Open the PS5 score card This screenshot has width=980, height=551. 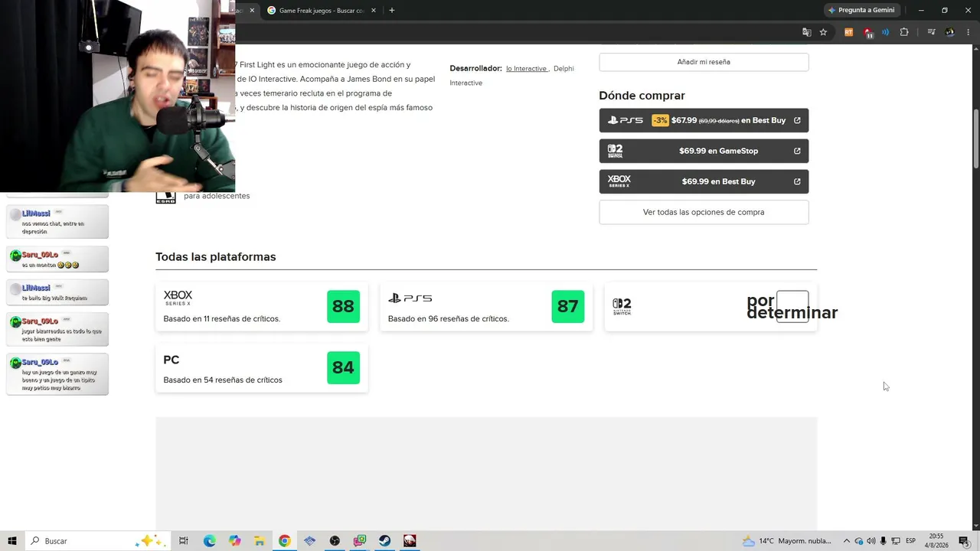[x=486, y=307]
